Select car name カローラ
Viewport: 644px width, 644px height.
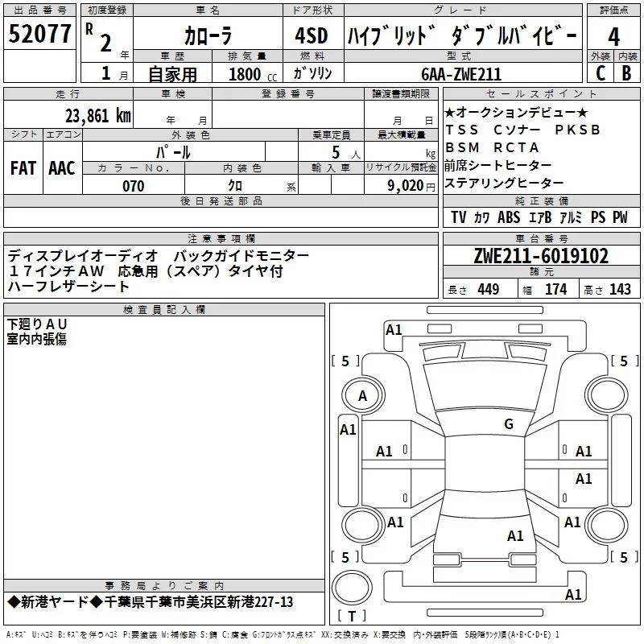[208, 36]
